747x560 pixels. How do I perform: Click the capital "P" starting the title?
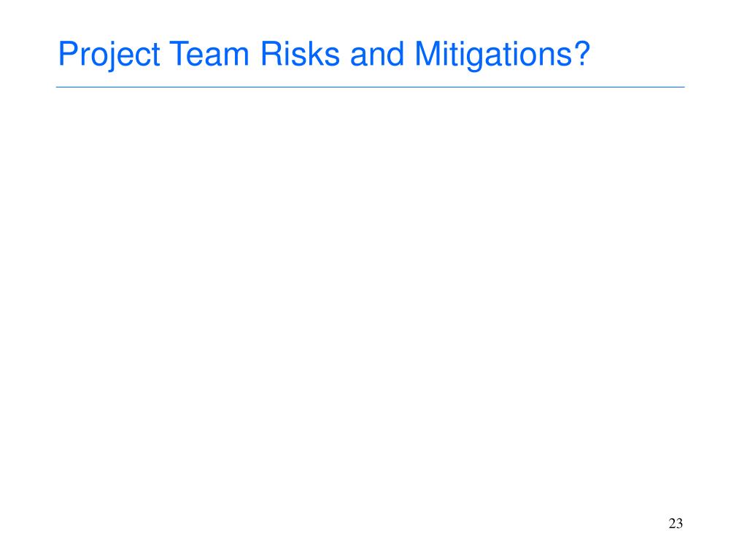pyautogui.click(x=68, y=53)
